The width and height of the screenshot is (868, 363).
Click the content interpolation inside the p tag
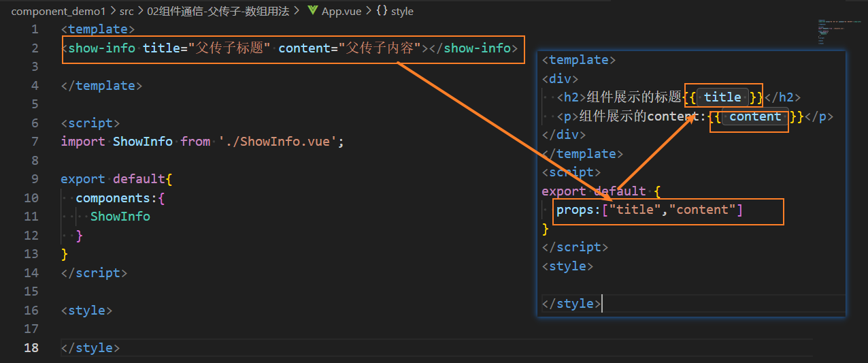(x=755, y=116)
